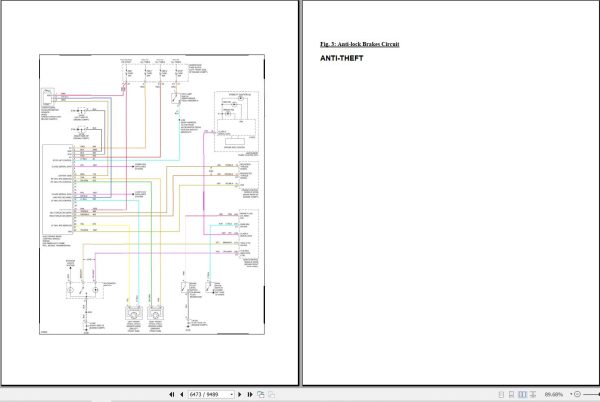Click the ANTI-THEFT heading
The width and height of the screenshot is (600, 402).
tap(342, 58)
